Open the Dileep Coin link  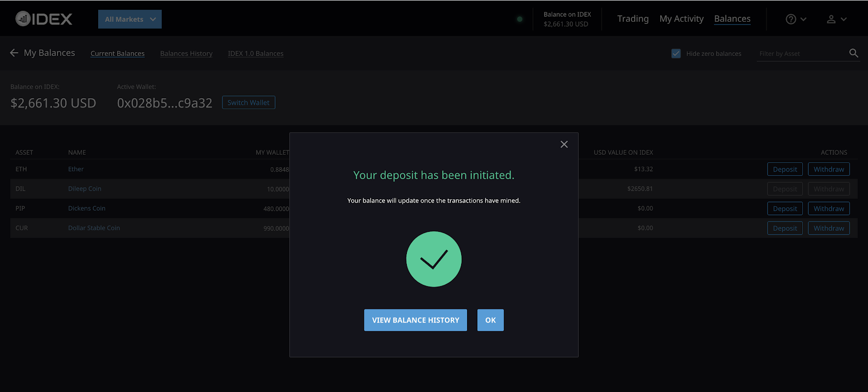click(x=85, y=189)
